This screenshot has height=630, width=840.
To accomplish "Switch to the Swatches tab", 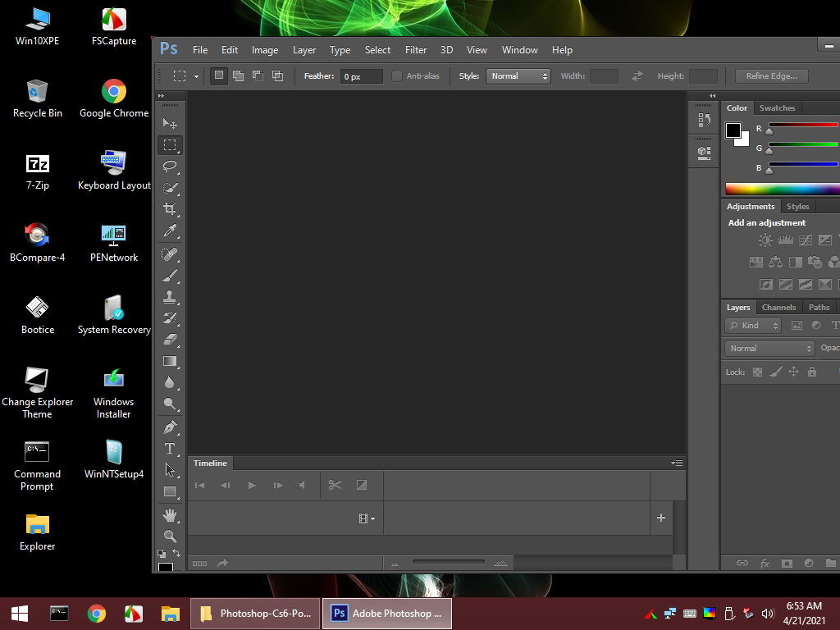I will click(778, 107).
